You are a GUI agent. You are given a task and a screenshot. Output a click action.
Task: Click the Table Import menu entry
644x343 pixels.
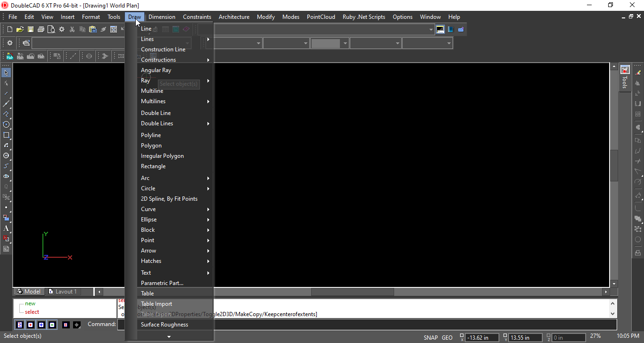175,304
